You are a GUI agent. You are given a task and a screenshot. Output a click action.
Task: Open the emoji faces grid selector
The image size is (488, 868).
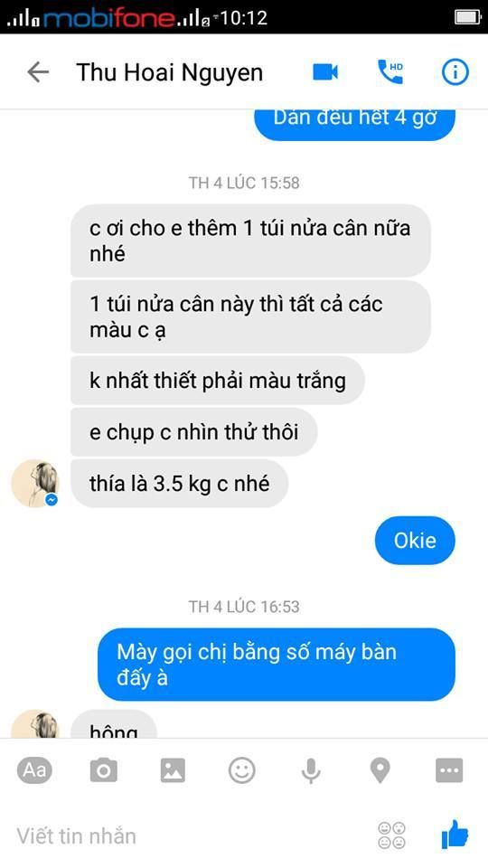tap(391, 835)
